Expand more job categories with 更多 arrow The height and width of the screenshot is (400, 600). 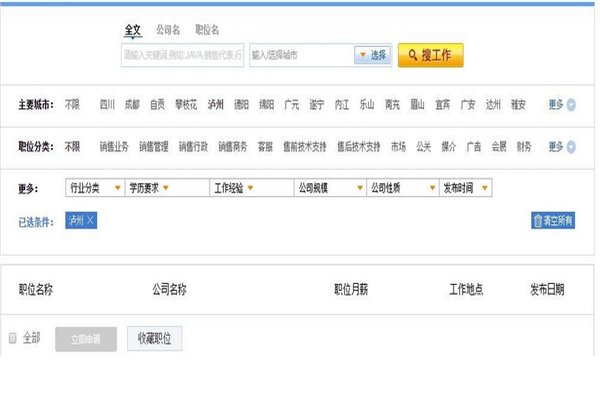(571, 147)
